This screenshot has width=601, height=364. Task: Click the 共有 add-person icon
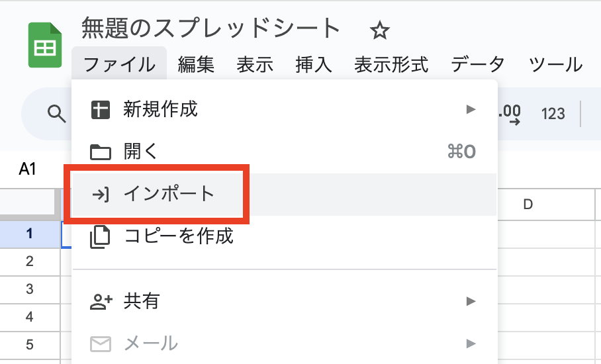click(x=100, y=302)
